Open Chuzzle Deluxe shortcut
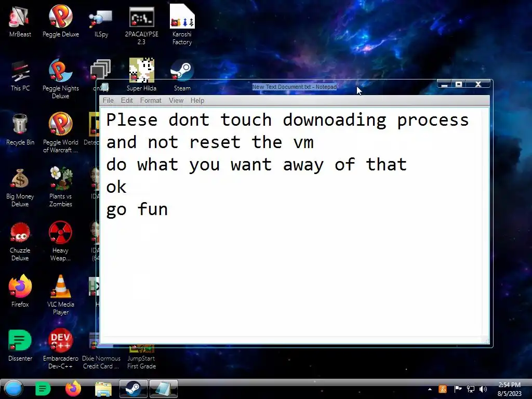 tap(20, 242)
